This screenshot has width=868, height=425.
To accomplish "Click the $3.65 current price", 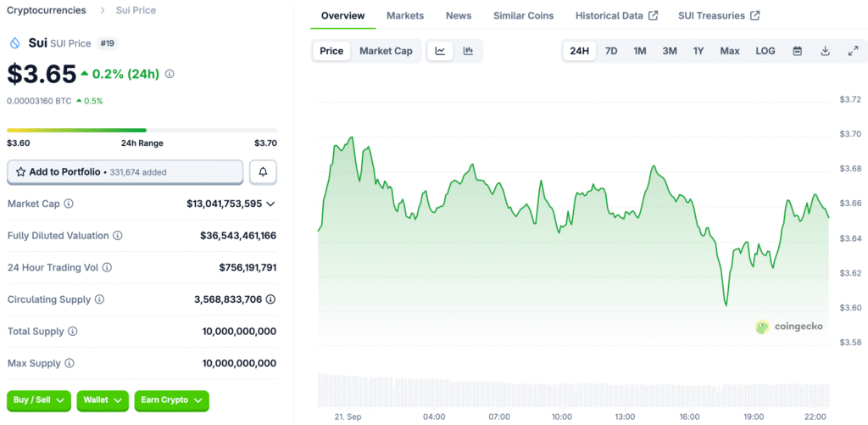I will coord(42,74).
